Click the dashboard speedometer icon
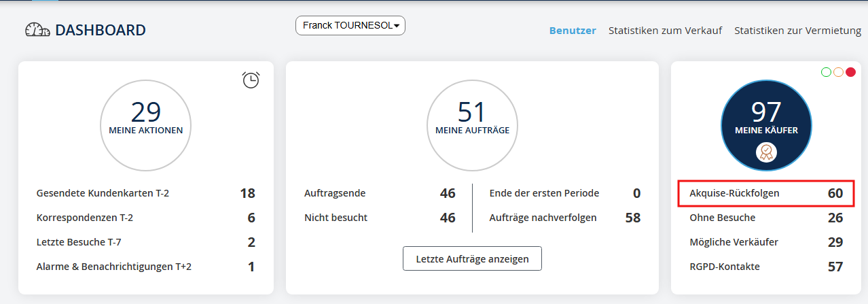Screen dimensions: 868x304 pos(37,30)
